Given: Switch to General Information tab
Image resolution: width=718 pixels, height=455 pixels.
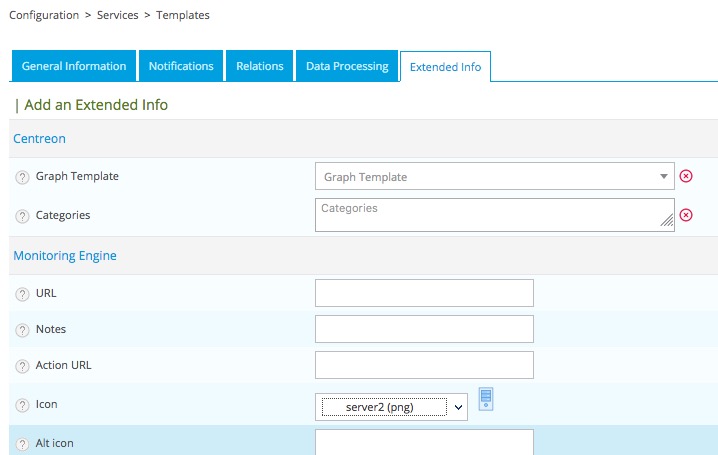Looking at the screenshot, I should click(74, 66).
